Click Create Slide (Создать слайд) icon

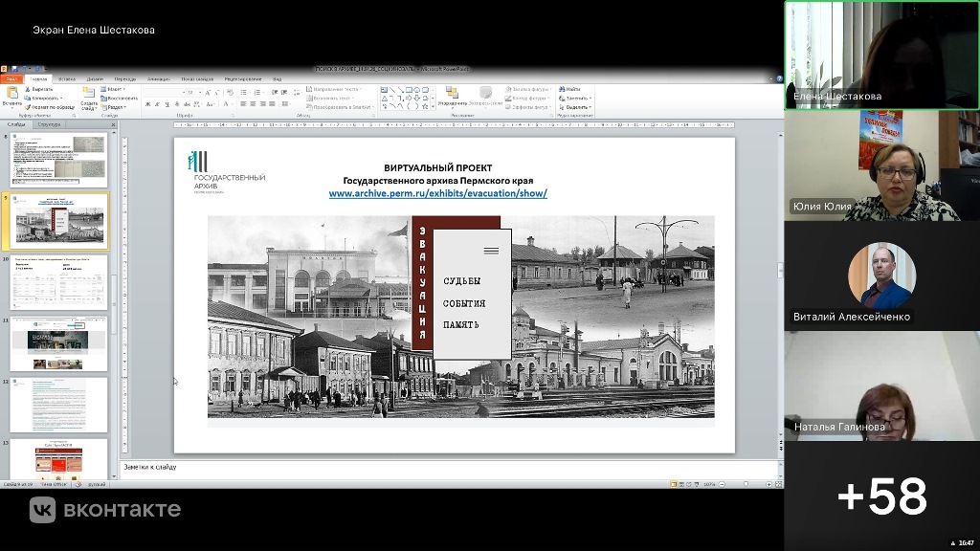(x=88, y=93)
